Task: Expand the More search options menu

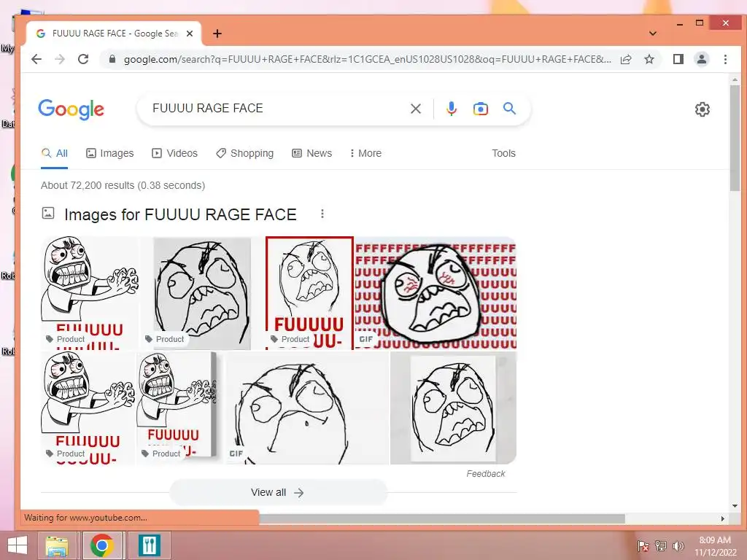Action: coord(365,153)
